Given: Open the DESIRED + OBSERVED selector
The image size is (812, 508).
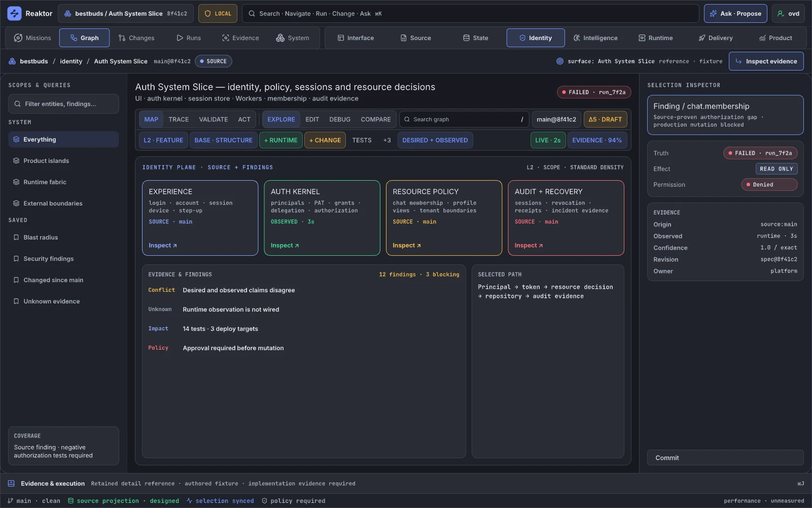Looking at the screenshot, I should 435,141.
